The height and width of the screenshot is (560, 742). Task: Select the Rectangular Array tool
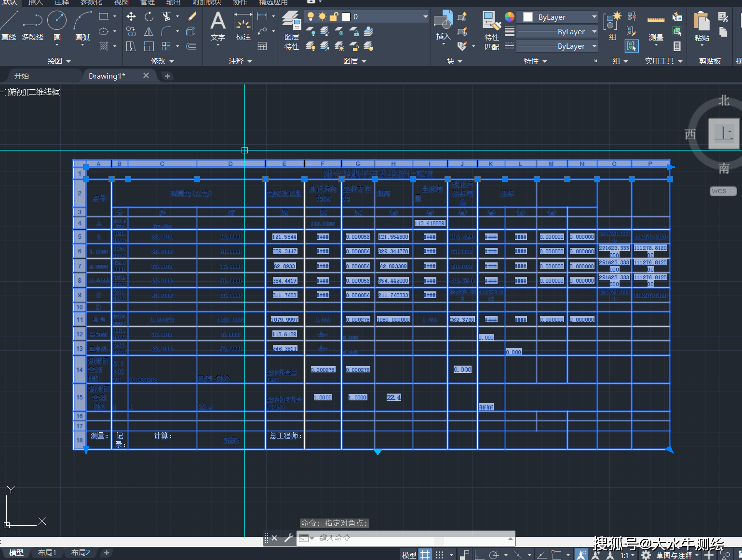click(166, 46)
